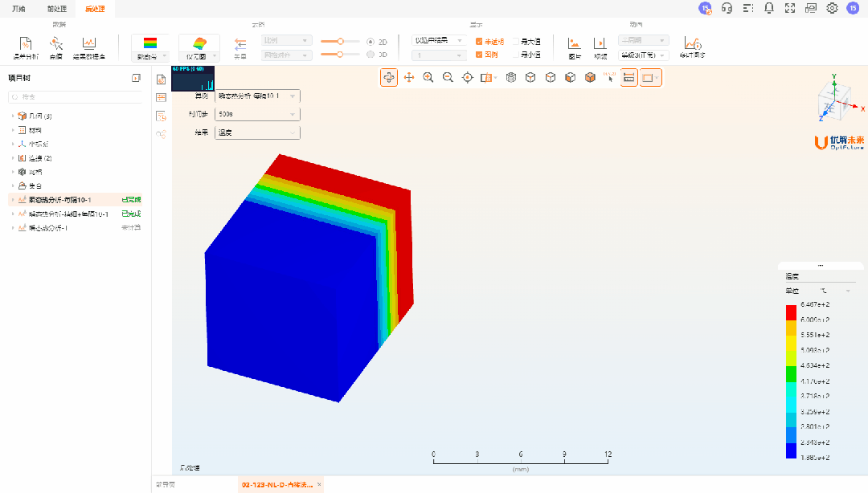
Task: Select the point probe tool
Action: 56,47
